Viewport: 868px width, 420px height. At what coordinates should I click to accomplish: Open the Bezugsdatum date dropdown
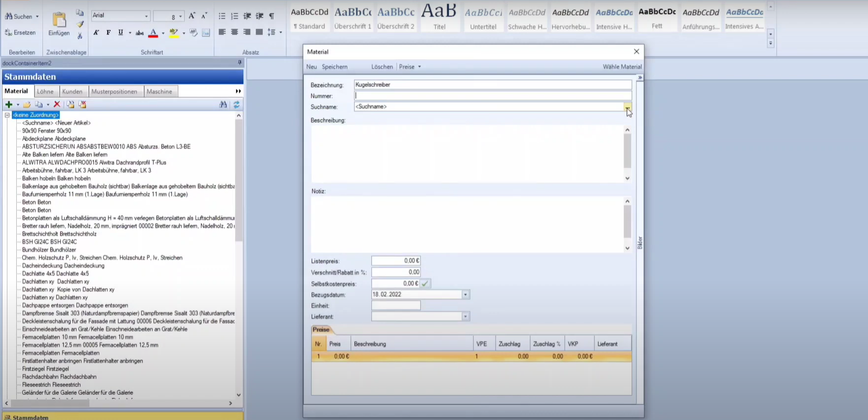(465, 295)
